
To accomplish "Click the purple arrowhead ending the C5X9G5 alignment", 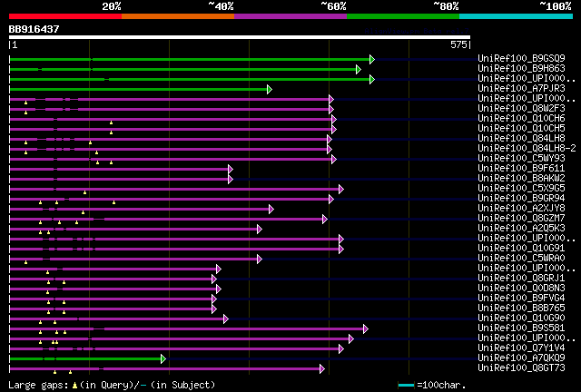I will point(341,190).
